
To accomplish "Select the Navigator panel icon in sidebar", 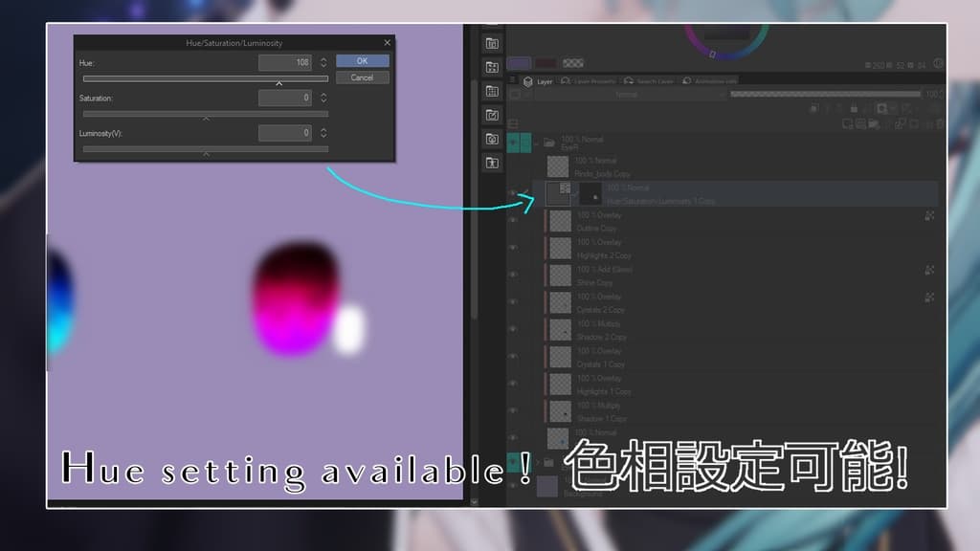I will pos(492,44).
